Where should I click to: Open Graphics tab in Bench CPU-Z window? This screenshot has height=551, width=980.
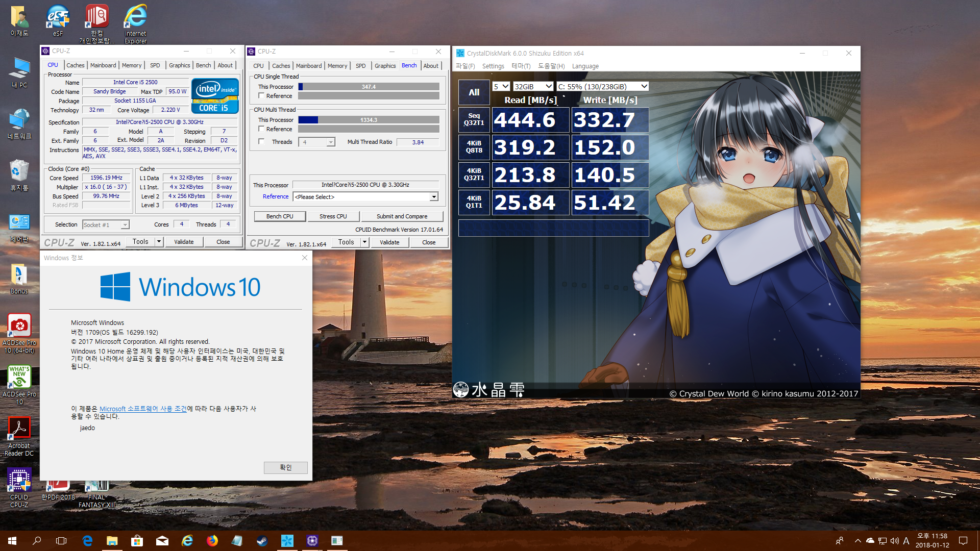tap(385, 66)
